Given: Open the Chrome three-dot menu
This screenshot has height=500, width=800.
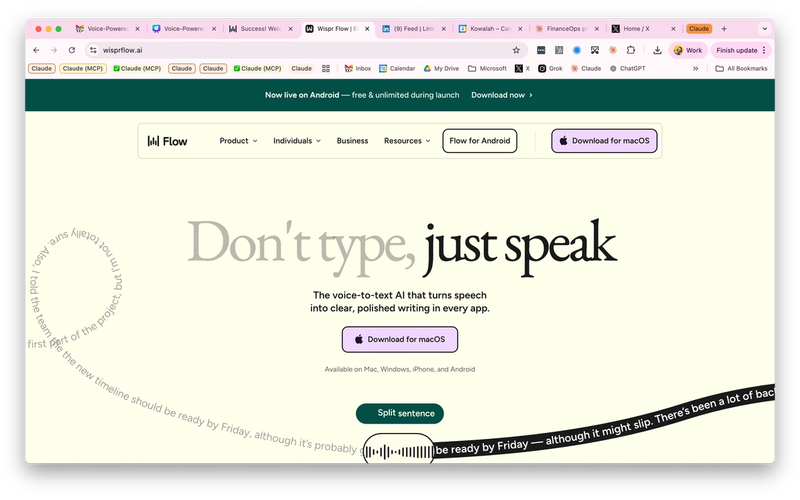Looking at the screenshot, I should coord(764,50).
